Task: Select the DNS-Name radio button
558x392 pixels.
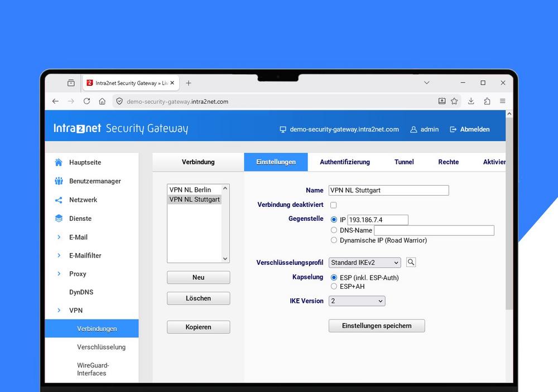Action: point(334,230)
